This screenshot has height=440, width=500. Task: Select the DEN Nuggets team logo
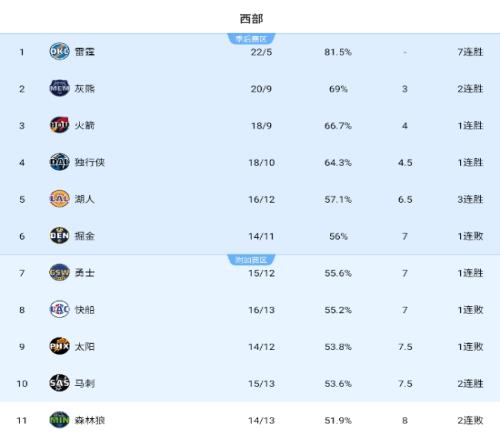coord(59,236)
